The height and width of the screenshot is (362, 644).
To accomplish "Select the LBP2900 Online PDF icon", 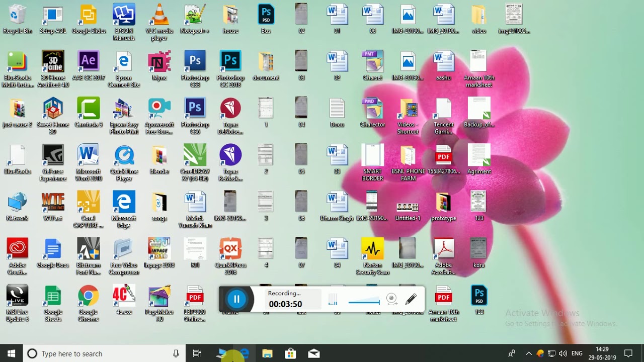I will click(x=195, y=303).
